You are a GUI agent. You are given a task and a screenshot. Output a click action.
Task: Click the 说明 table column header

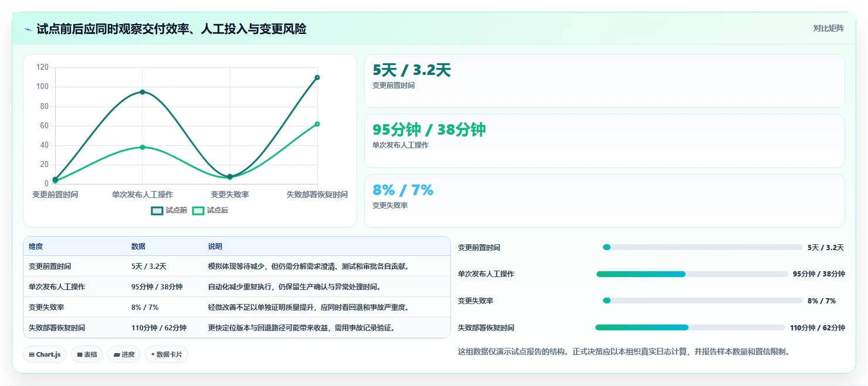pos(215,247)
